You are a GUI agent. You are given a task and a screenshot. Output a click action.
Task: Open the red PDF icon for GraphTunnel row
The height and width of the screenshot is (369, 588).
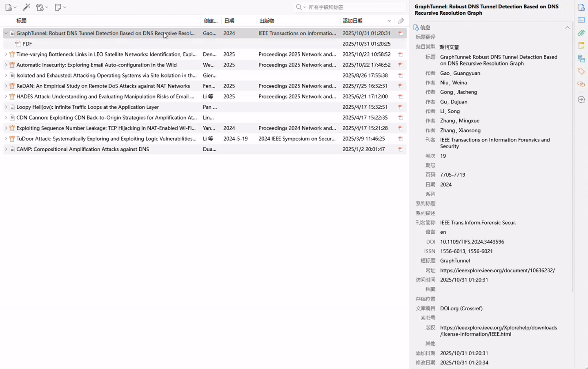(x=401, y=33)
